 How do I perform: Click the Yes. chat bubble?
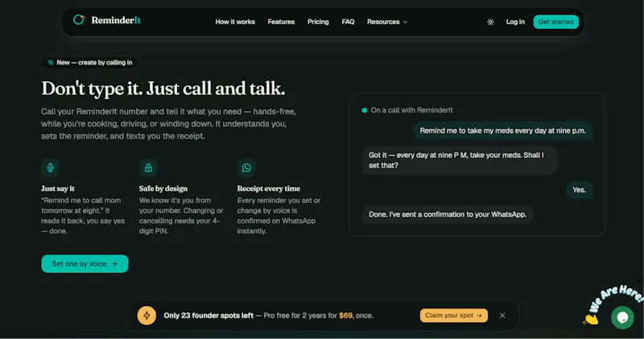tap(579, 190)
